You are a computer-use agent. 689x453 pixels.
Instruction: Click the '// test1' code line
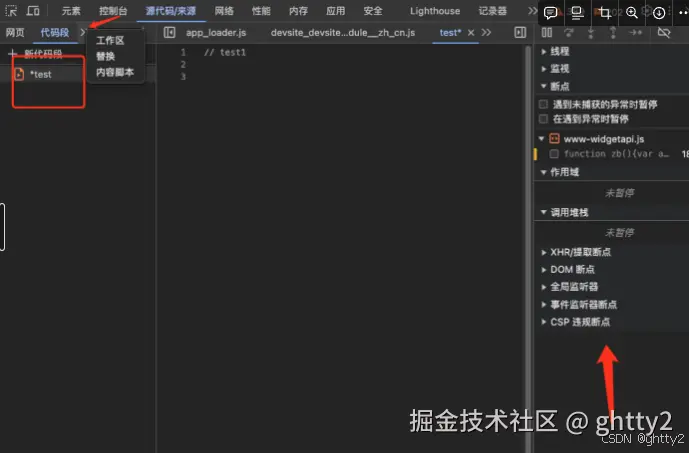(x=225, y=52)
